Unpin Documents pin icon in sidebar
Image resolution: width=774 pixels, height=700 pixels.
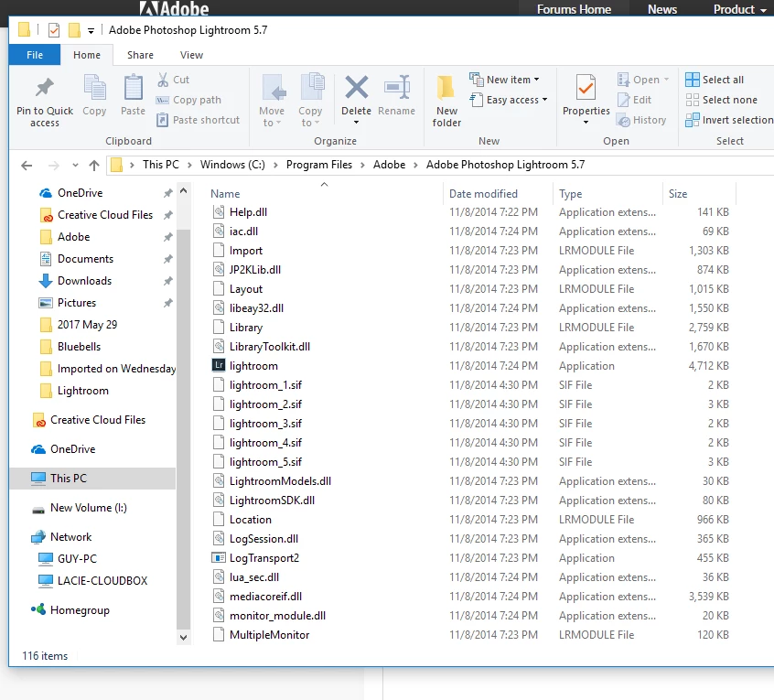[x=167, y=259]
